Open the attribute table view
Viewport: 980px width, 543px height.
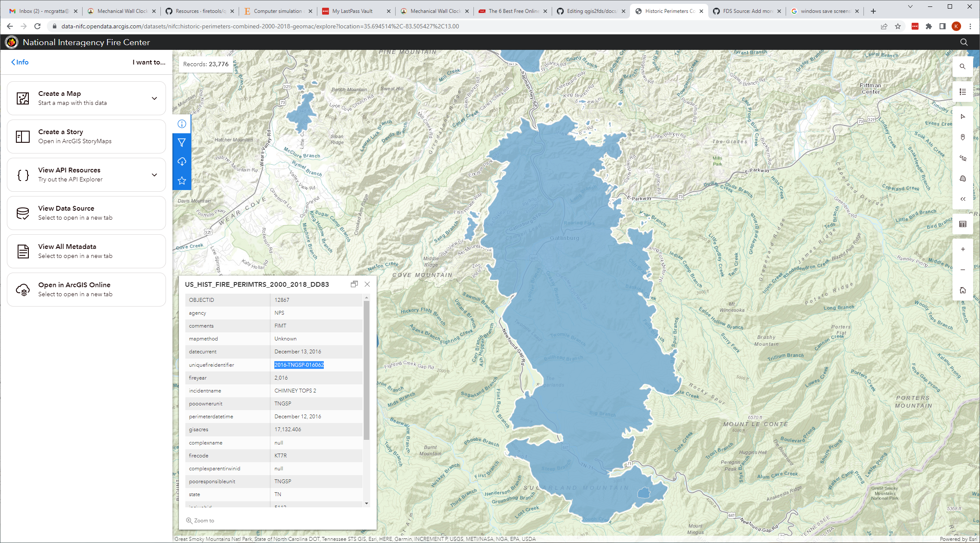[x=962, y=224]
